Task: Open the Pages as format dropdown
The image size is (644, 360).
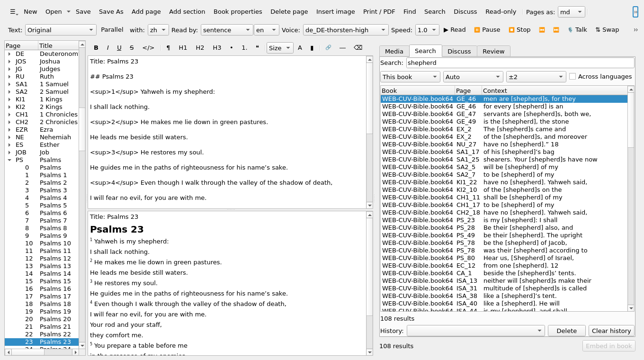Action: coord(571,12)
